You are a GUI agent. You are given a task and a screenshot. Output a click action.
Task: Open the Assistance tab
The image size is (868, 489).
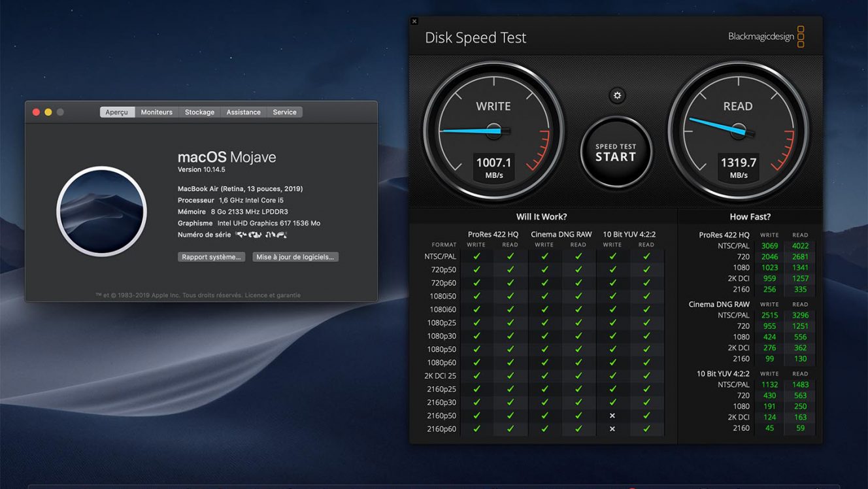tap(243, 112)
